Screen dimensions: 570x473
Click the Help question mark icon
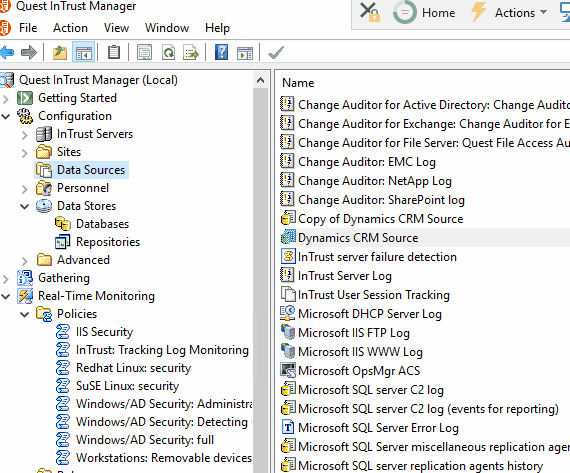[x=221, y=52]
